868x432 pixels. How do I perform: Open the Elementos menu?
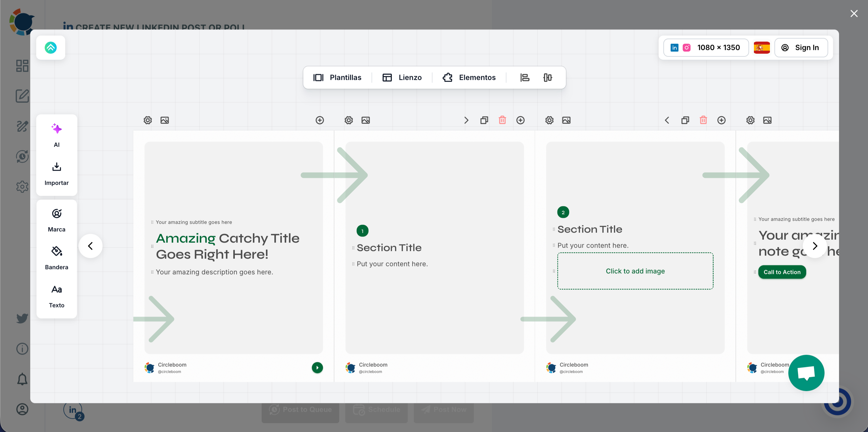point(469,77)
